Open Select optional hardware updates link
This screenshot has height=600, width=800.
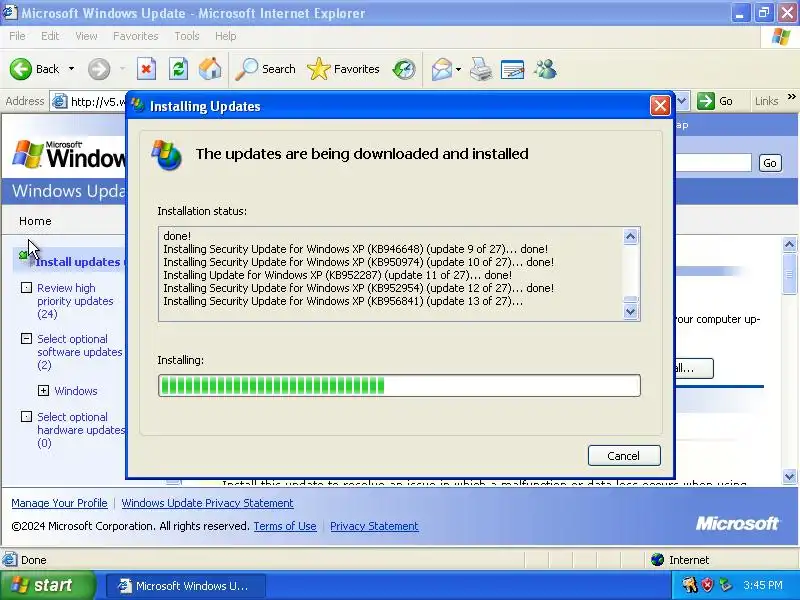81,430
